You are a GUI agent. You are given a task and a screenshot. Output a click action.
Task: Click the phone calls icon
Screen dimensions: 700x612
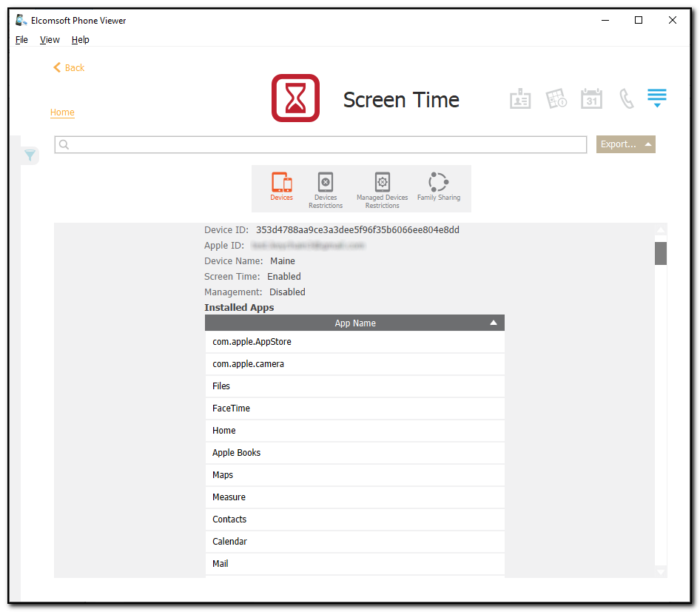pos(627,98)
